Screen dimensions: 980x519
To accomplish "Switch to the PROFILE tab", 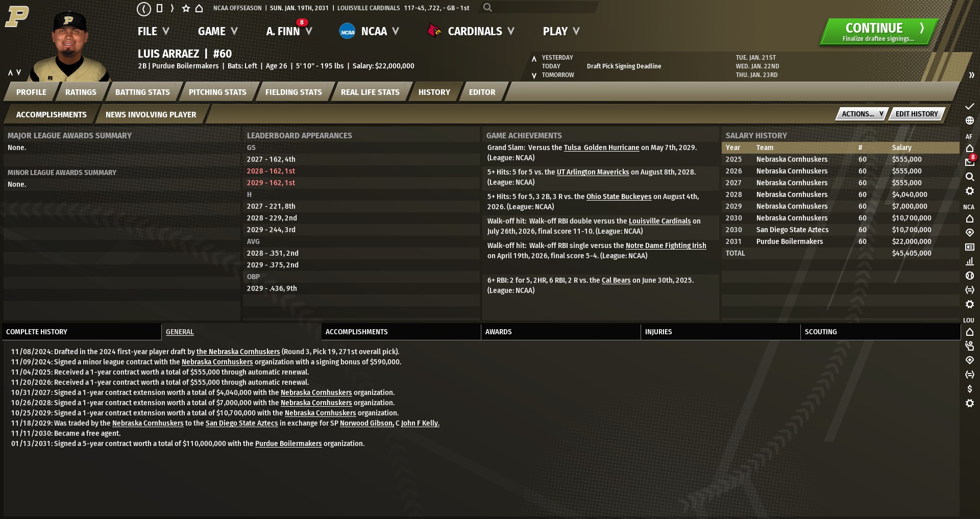I will [31, 92].
